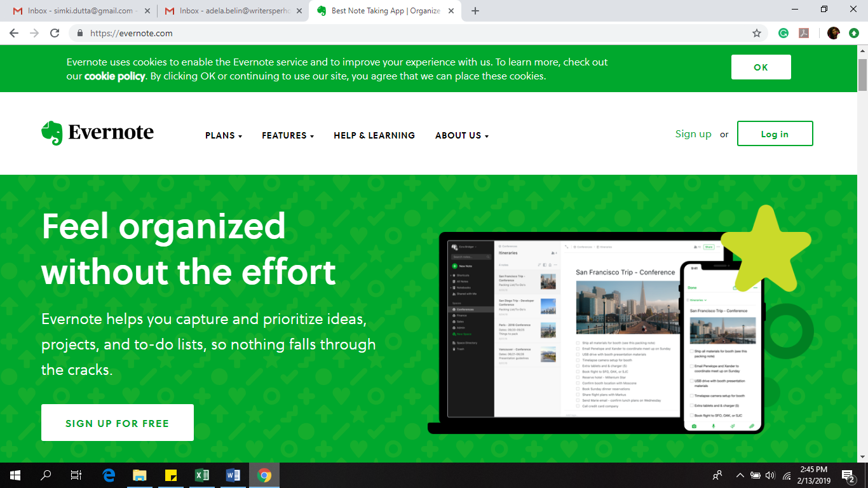Click the Log in button
Viewport: 868px width, 488px height.
click(x=775, y=133)
